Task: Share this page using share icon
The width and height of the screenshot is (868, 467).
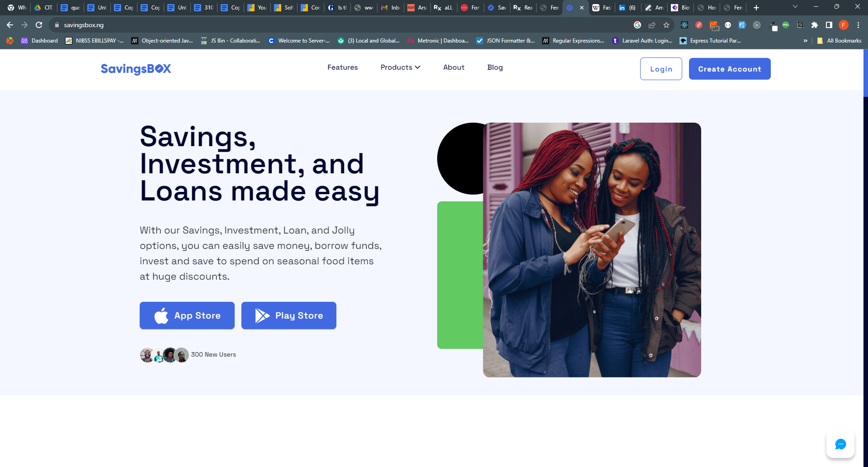Action: pyautogui.click(x=652, y=25)
